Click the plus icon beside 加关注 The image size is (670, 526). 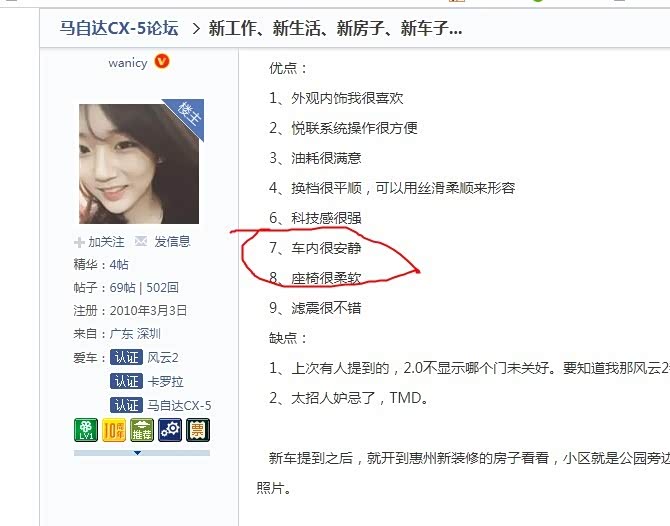pyautogui.click(x=79, y=242)
